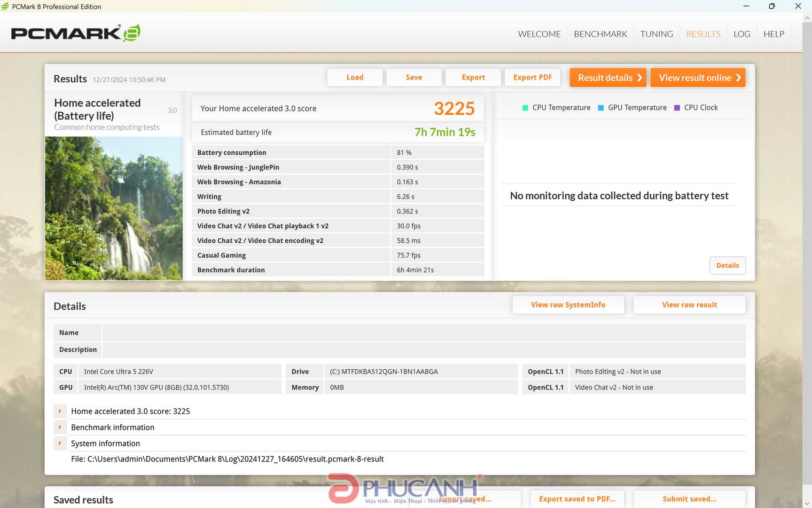The width and height of the screenshot is (812, 508).
Task: Expand Home accelerated 3.0 score section
Action: (60, 411)
